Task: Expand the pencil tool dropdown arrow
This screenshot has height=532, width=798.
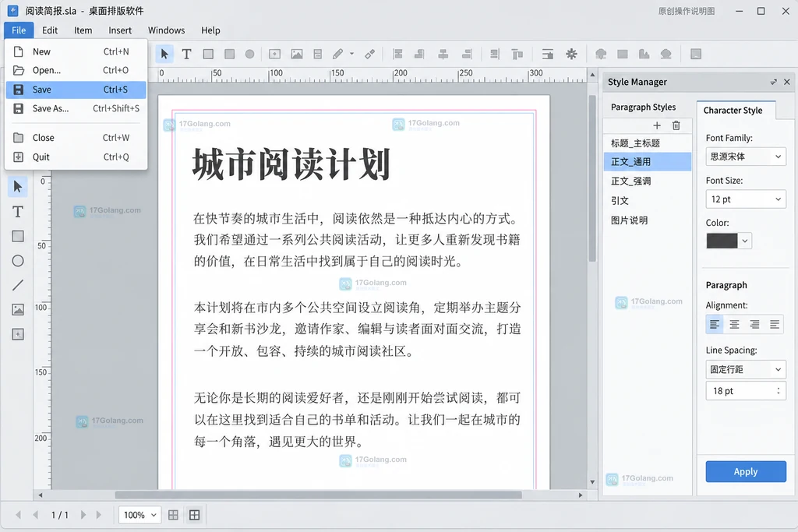Action: (x=351, y=54)
